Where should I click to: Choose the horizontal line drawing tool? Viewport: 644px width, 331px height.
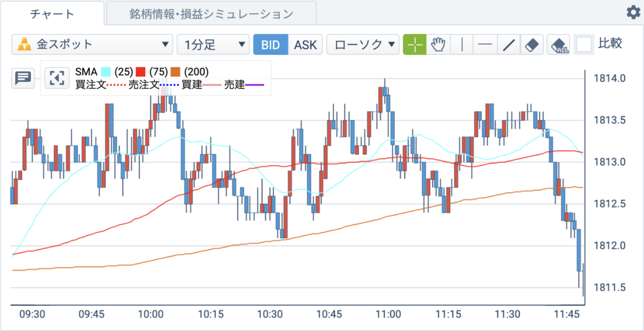tap(485, 45)
